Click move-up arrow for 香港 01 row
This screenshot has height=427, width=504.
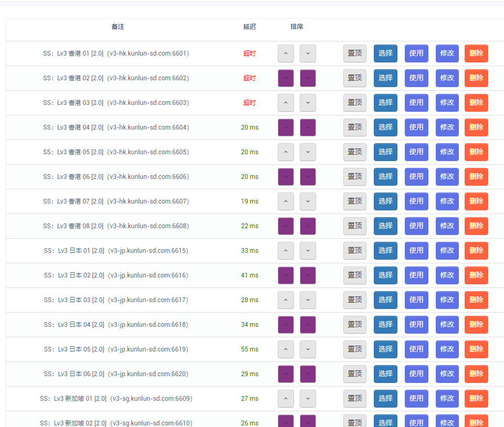286,54
